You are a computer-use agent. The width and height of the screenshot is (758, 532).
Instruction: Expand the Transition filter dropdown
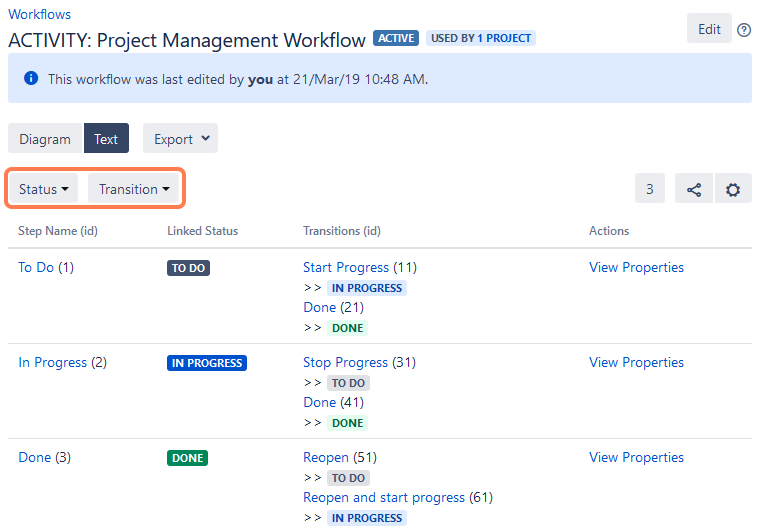pos(134,189)
